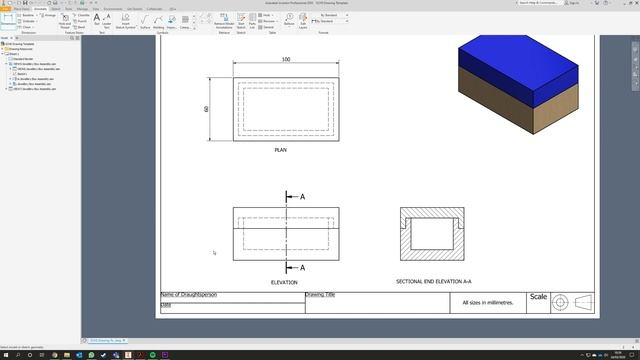Expand the symbols gallery arrow
The image size is (640, 360).
tap(194, 28)
